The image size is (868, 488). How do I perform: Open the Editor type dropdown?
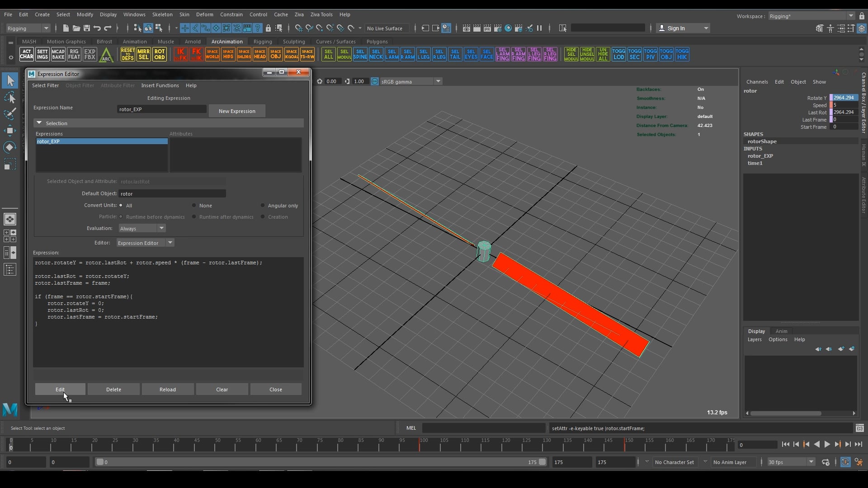coord(145,243)
